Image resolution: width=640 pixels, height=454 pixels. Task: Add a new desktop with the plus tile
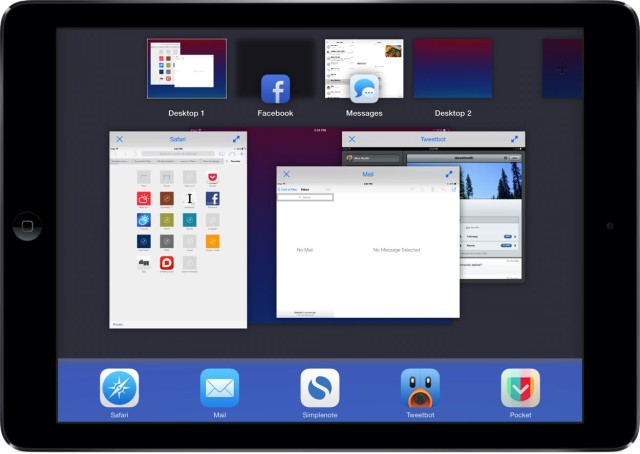coord(562,69)
